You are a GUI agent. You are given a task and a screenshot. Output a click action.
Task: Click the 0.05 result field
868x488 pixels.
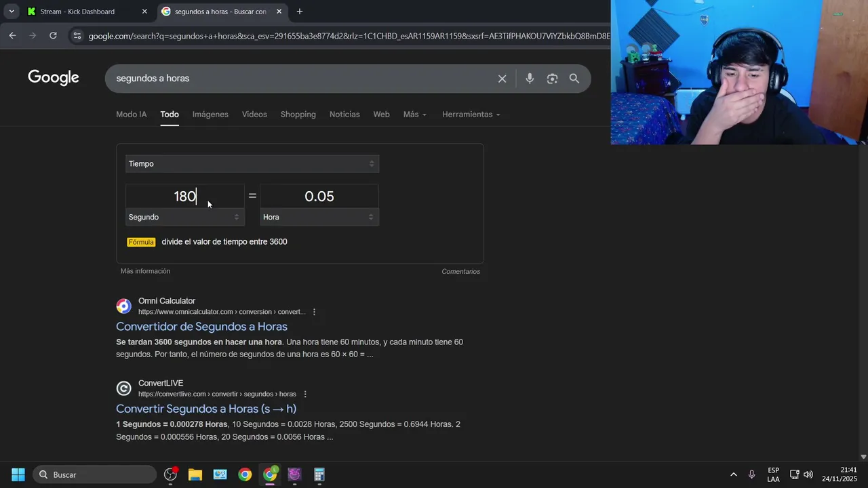coord(319,197)
